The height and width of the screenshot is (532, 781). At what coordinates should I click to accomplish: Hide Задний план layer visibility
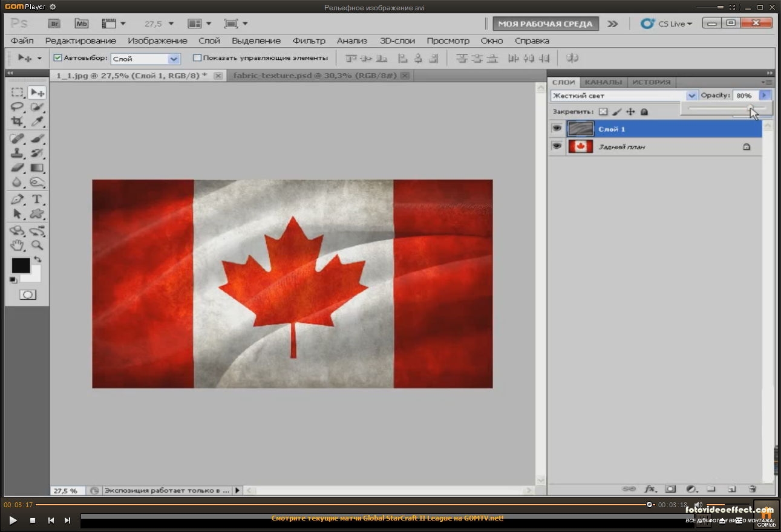(x=557, y=146)
